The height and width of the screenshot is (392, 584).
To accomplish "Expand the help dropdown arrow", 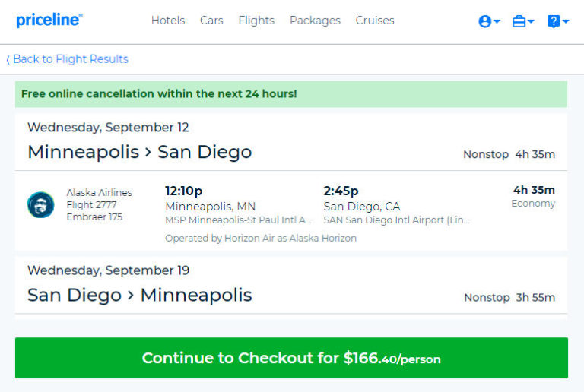I will pyautogui.click(x=566, y=21).
